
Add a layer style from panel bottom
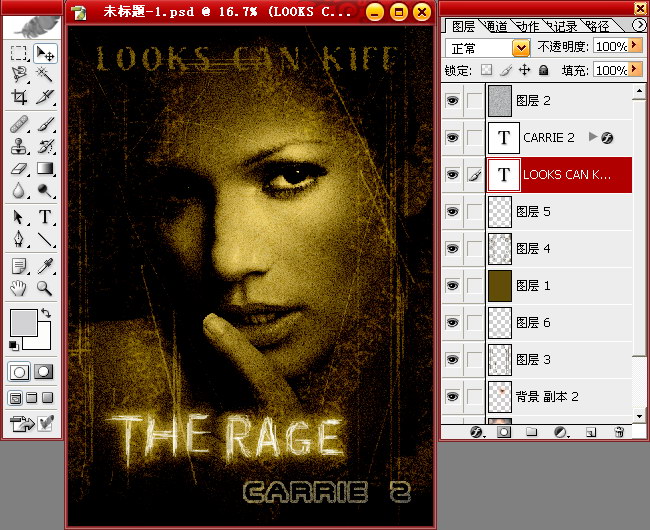[477, 432]
